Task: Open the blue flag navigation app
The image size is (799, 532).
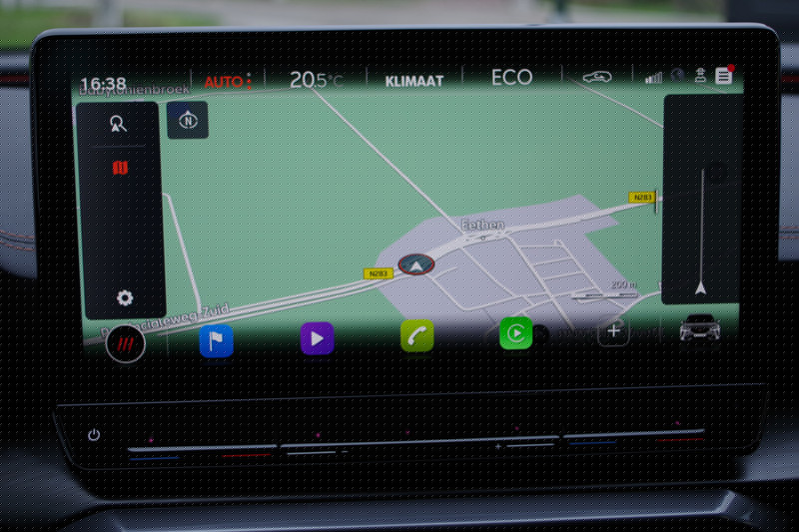Action: pyautogui.click(x=217, y=340)
